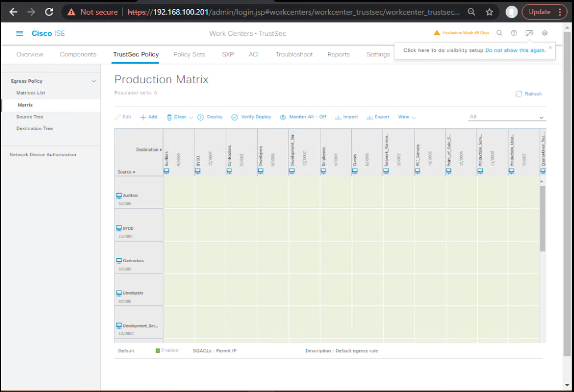Select Matrices List in the sidebar
This screenshot has height=392, width=574.
coord(31,93)
